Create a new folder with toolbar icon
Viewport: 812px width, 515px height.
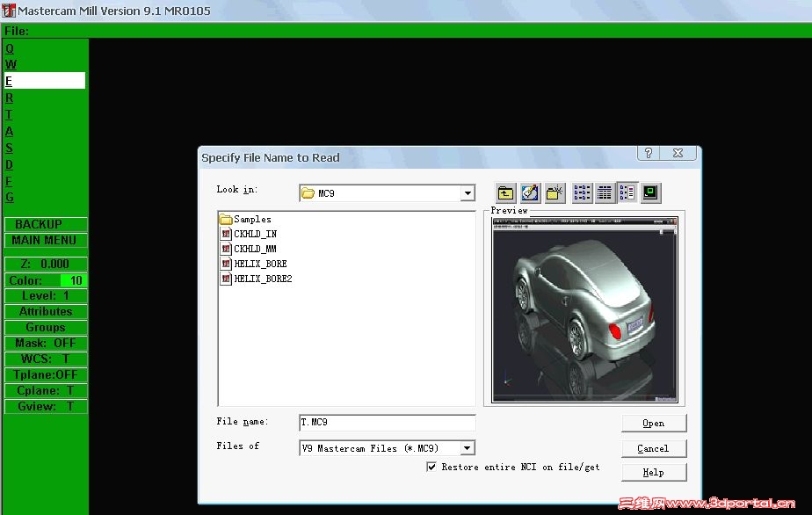click(x=555, y=192)
